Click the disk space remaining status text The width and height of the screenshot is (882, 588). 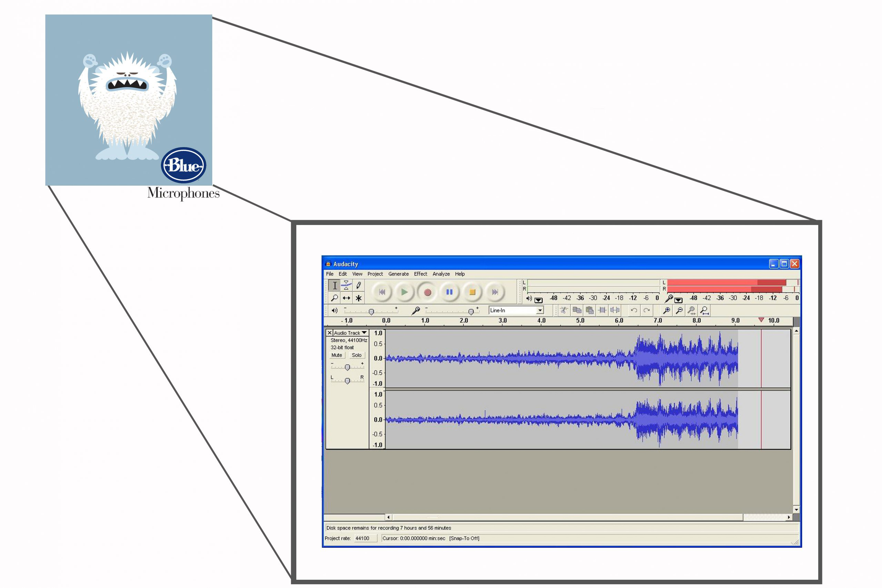[x=389, y=528]
